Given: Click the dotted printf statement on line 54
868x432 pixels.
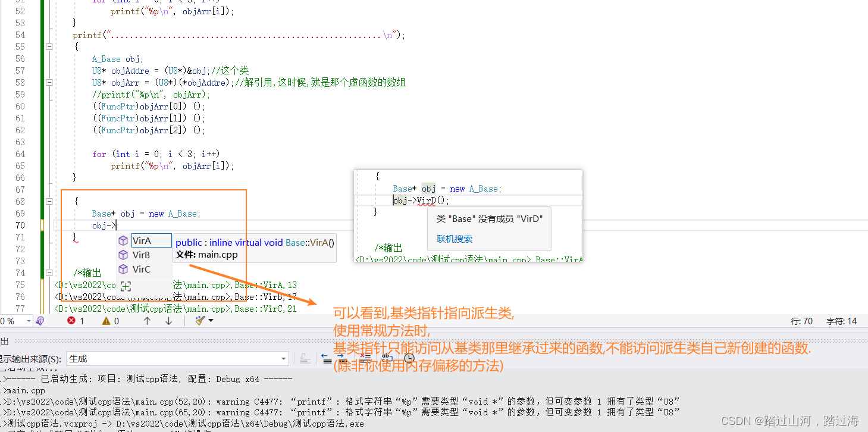Looking at the screenshot, I should point(239,35).
